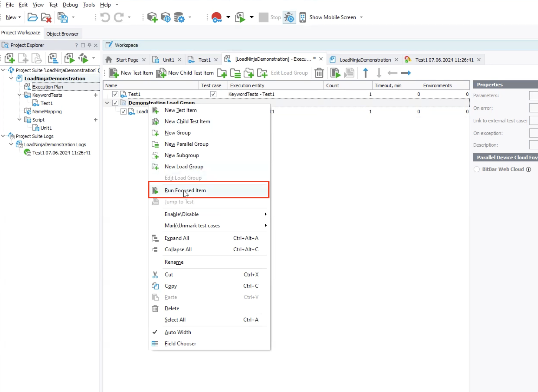The width and height of the screenshot is (538, 392).
Task: Select NameMapping in the Project Explorer
Action: [47, 111]
